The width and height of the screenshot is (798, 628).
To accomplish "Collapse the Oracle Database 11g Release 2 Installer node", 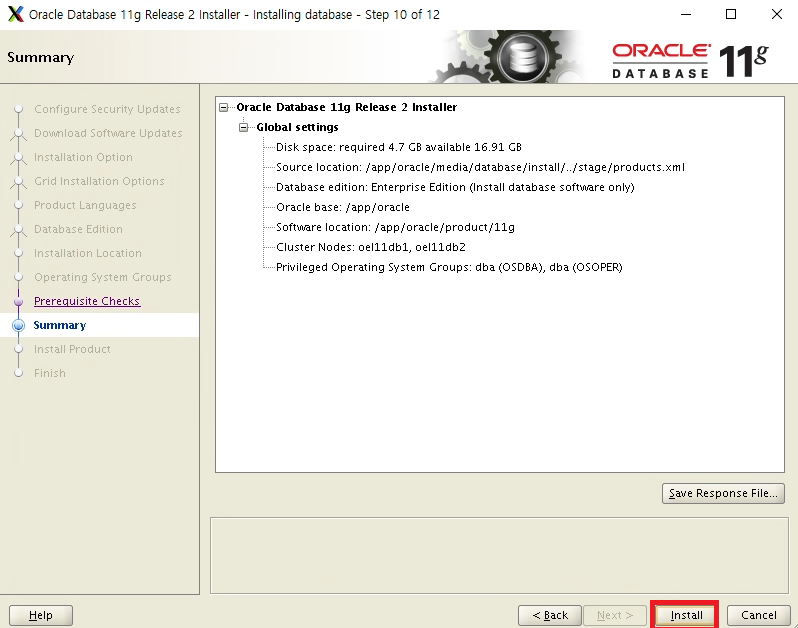I will (x=223, y=107).
